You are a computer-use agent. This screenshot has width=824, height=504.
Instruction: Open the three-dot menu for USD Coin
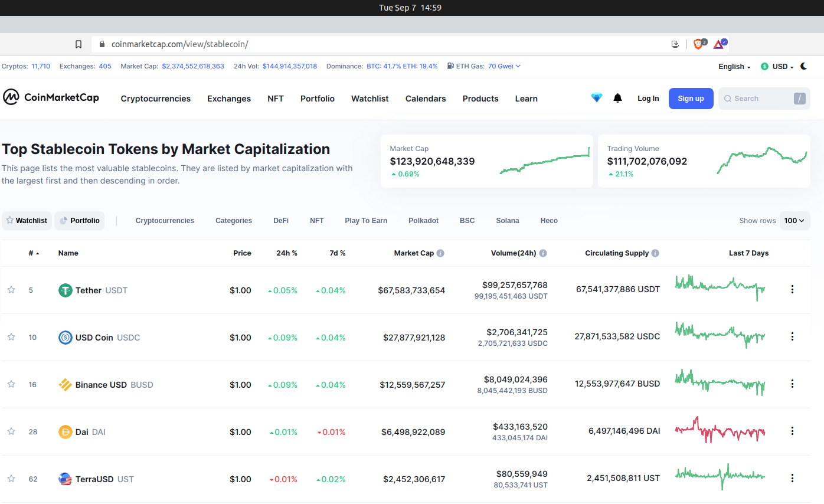(792, 336)
